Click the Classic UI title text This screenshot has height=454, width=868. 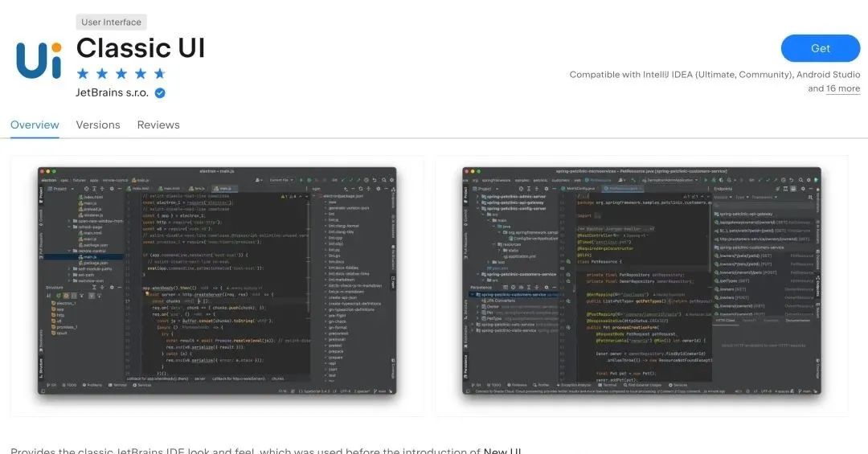coord(141,47)
